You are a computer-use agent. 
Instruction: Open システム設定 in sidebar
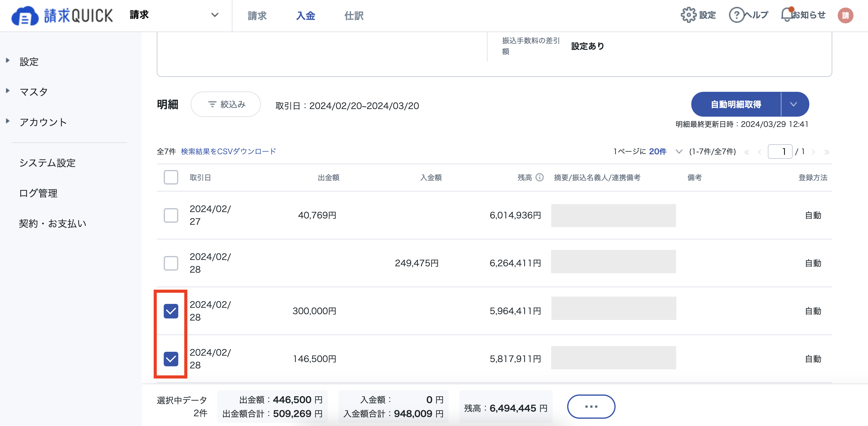point(47,163)
